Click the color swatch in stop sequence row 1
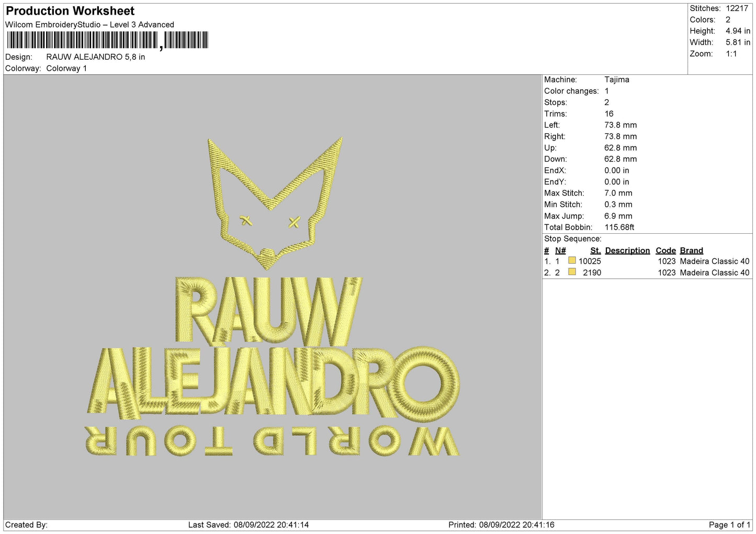The height and width of the screenshot is (534, 756). pos(572,260)
